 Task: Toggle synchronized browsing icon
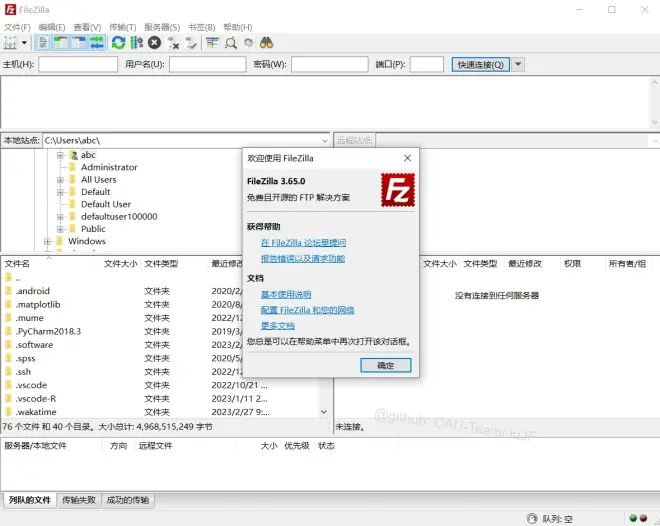(249, 43)
